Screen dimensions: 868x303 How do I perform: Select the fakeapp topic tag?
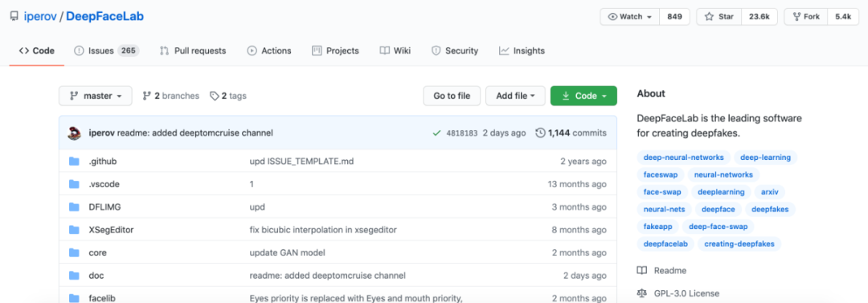coord(657,227)
